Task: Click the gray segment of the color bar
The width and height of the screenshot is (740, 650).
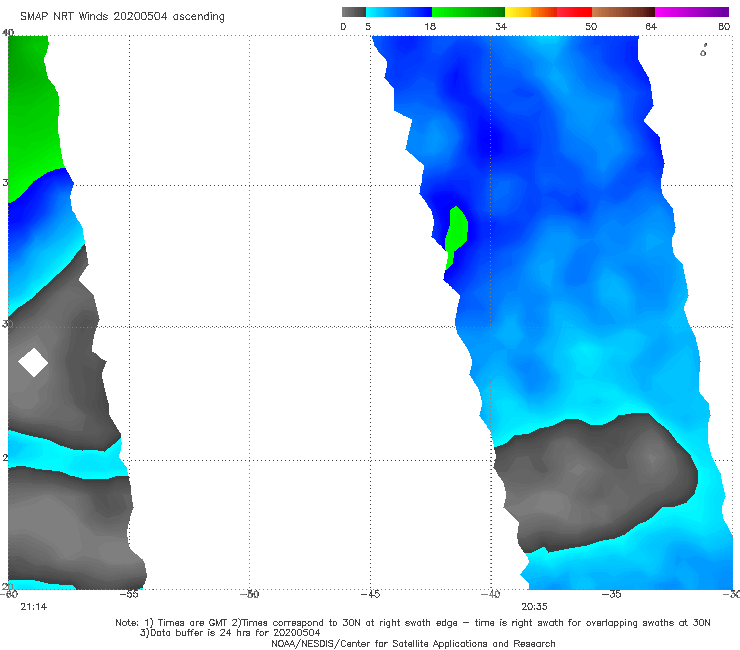Action: [x=353, y=12]
